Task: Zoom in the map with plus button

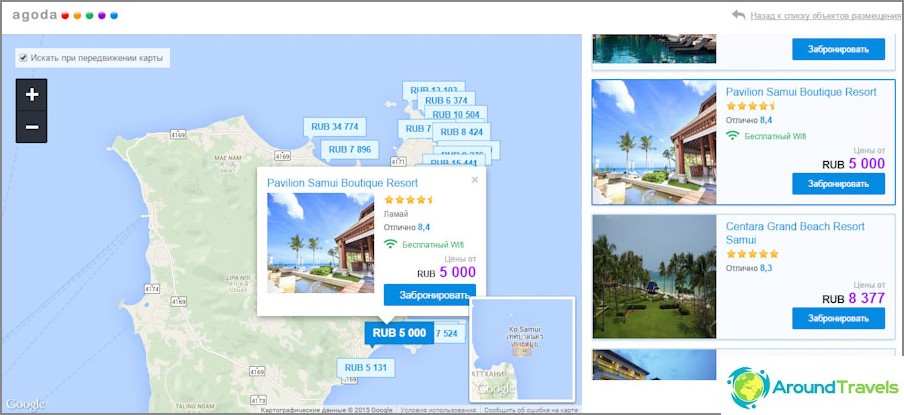Action: coord(32,95)
